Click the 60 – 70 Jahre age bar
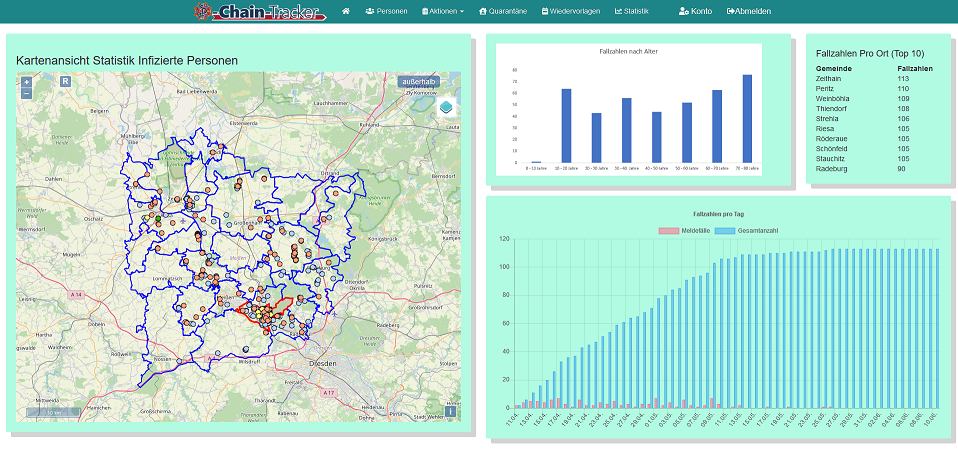958x450 pixels. [717, 126]
